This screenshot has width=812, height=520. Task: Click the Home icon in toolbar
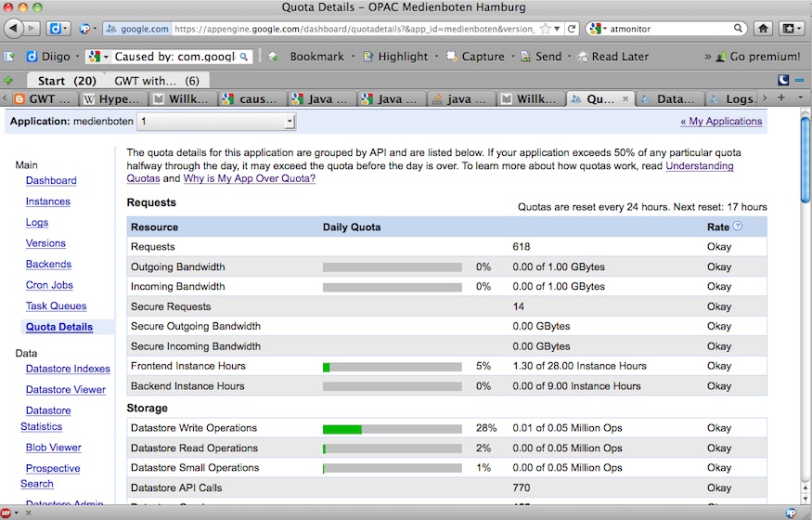pyautogui.click(x=763, y=29)
